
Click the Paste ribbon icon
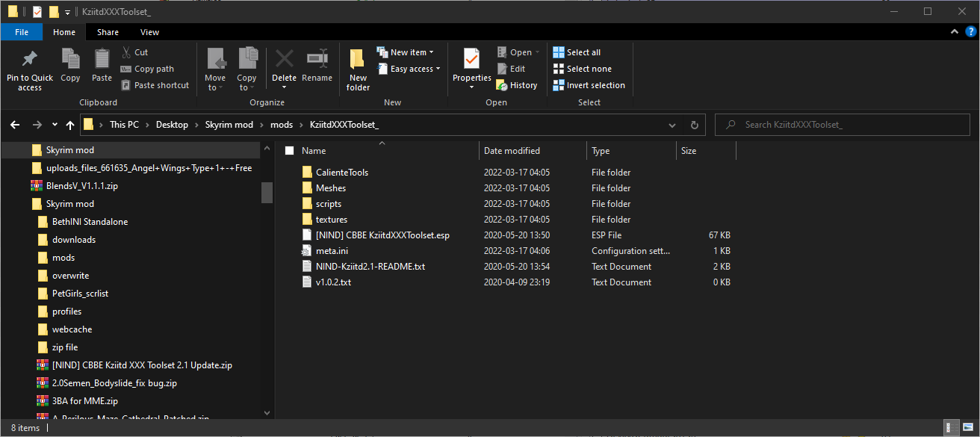[102, 59]
